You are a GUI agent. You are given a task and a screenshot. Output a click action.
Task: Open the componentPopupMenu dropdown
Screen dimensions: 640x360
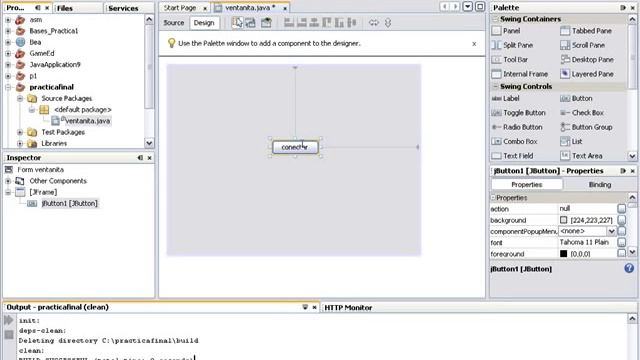(611, 231)
